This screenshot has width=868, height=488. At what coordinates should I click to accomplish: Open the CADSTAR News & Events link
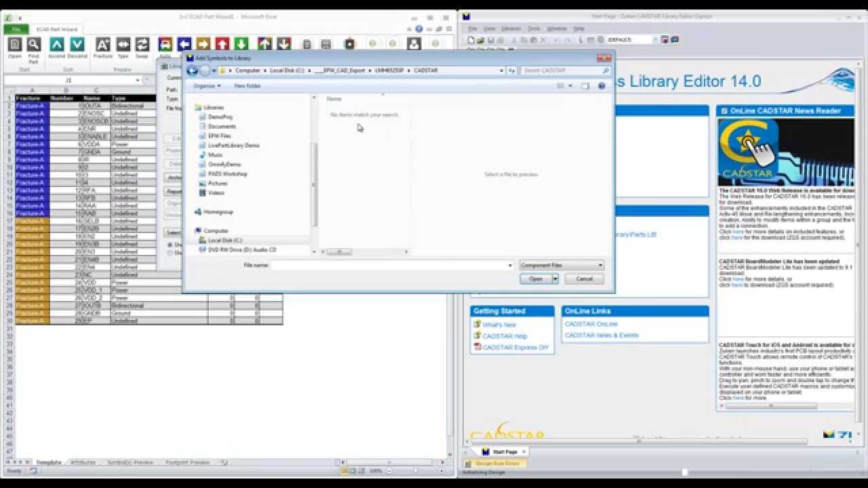point(601,335)
